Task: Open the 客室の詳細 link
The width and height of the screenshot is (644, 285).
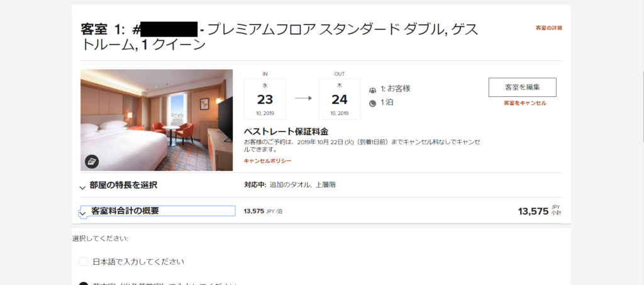Action: 548,28
